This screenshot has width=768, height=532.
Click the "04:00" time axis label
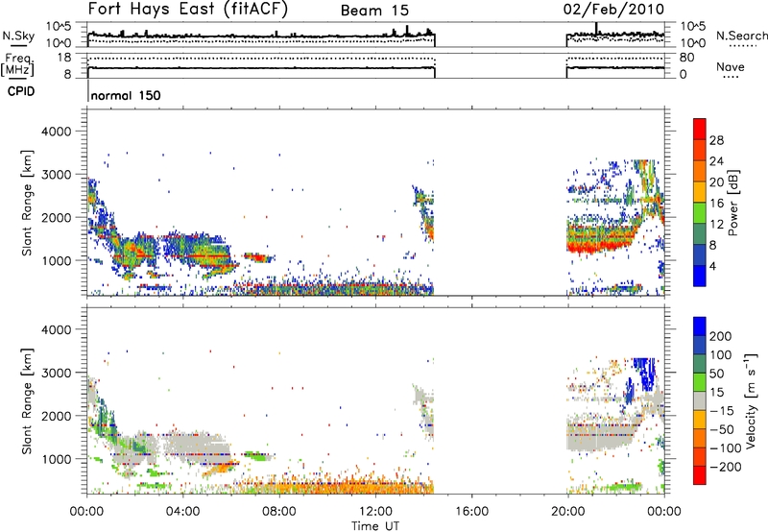(x=183, y=512)
